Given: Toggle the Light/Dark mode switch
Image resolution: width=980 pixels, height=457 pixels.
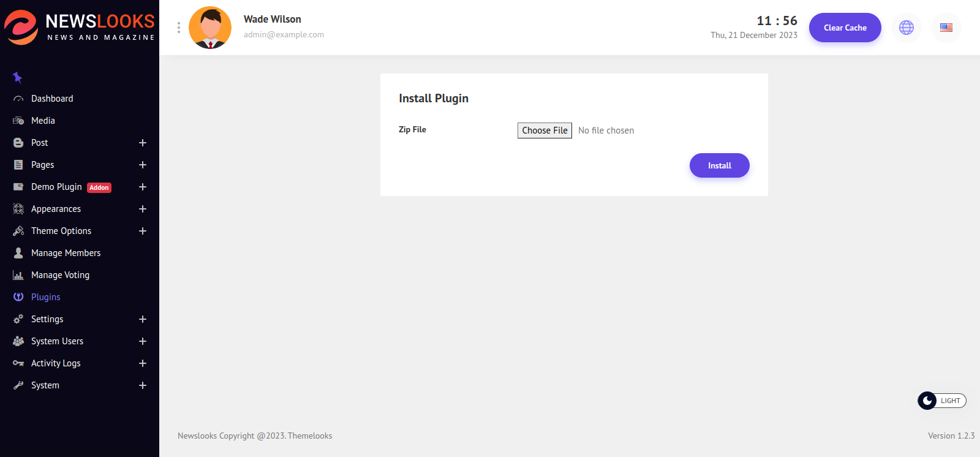Looking at the screenshot, I should 941,401.
